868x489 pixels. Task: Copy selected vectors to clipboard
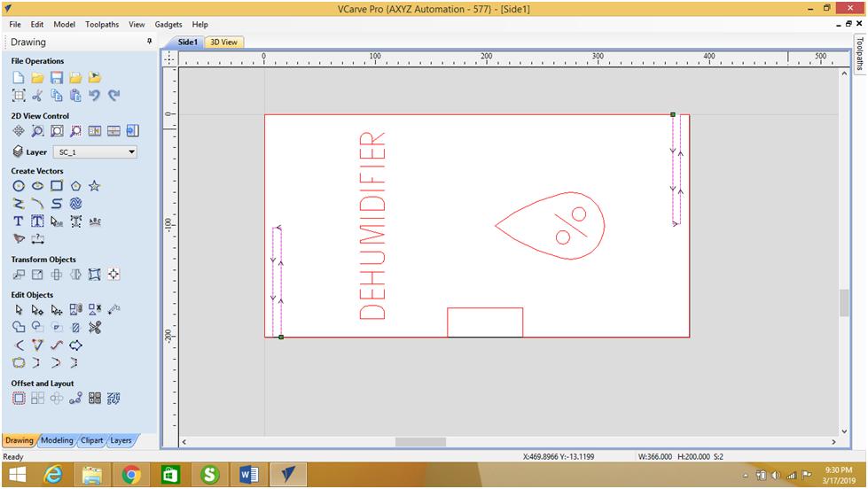pyautogui.click(x=57, y=95)
